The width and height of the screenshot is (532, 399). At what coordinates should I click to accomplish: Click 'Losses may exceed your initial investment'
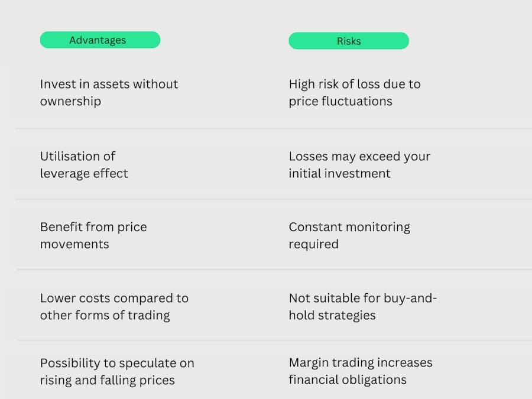pyautogui.click(x=359, y=164)
